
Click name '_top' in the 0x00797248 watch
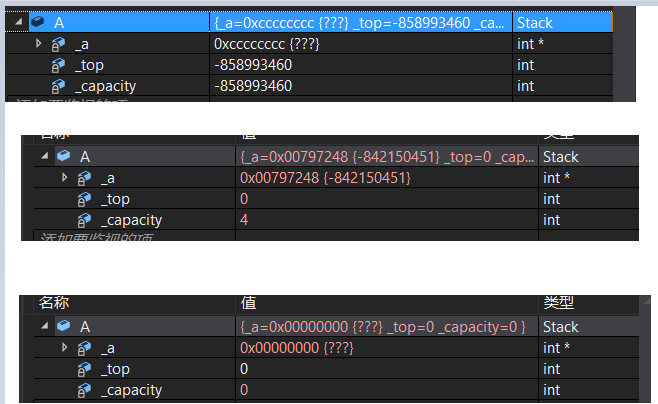tap(115, 199)
